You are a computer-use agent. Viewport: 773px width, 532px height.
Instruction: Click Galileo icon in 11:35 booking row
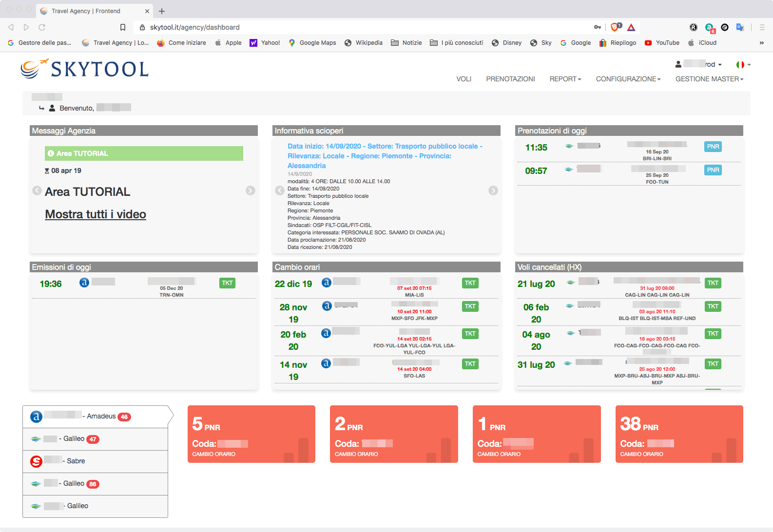pyautogui.click(x=569, y=146)
